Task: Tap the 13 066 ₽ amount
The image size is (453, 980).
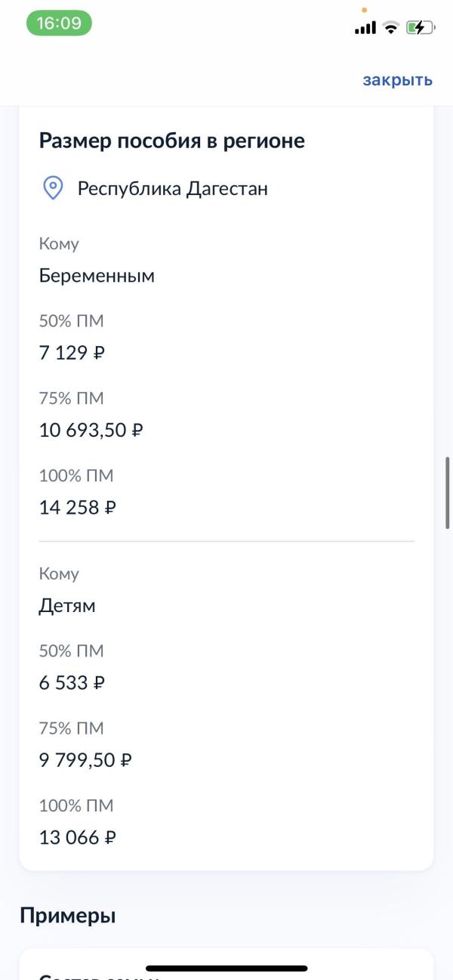Action: (x=78, y=837)
